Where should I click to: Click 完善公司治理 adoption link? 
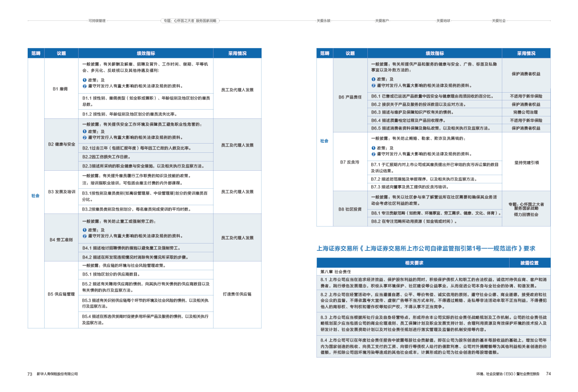(x=526, y=112)
